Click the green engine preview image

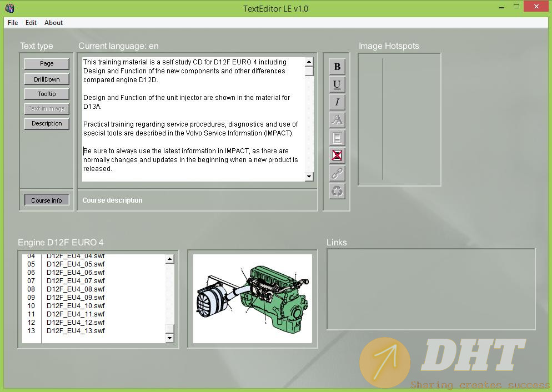click(x=253, y=299)
